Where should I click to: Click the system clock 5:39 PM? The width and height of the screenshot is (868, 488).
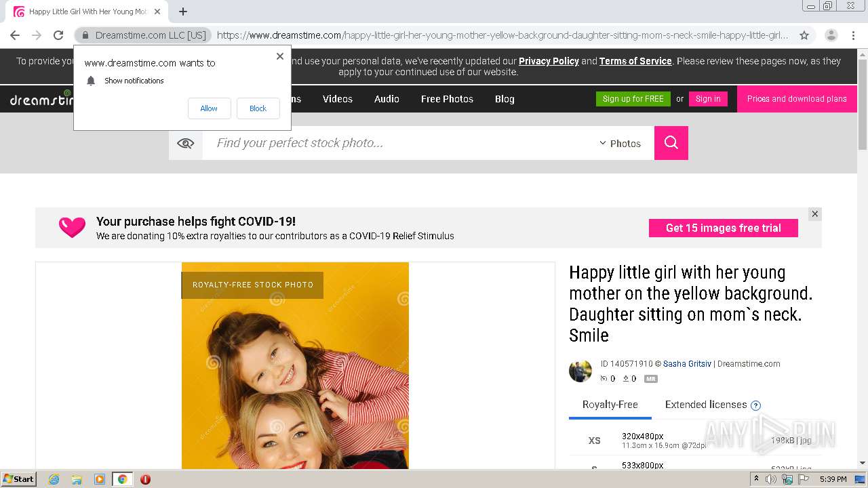point(833,479)
